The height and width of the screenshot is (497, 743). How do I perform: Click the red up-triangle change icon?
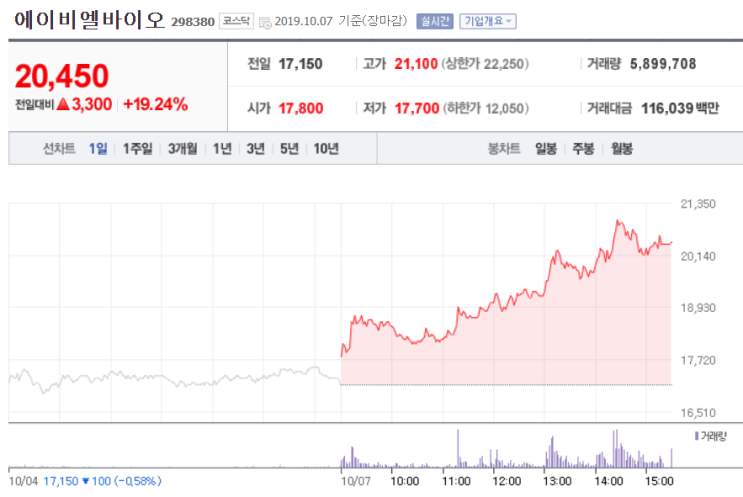click(x=63, y=104)
